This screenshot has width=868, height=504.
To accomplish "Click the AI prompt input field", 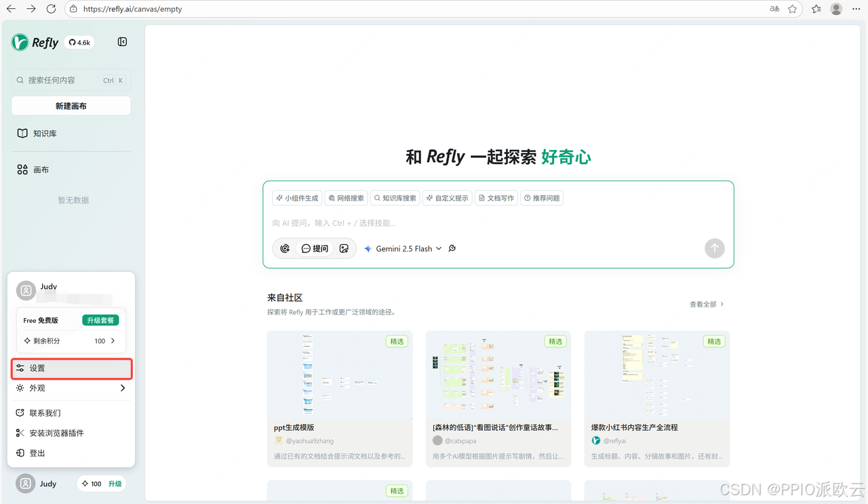I will 498,222.
